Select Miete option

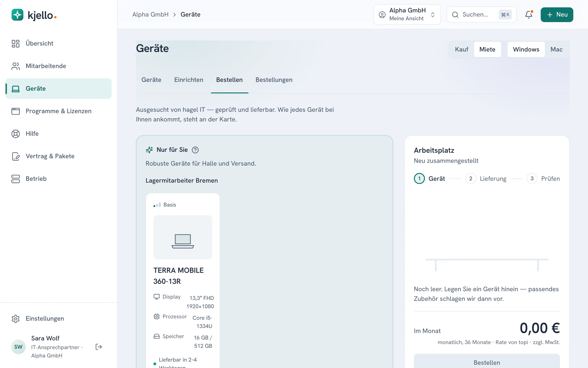coord(487,49)
